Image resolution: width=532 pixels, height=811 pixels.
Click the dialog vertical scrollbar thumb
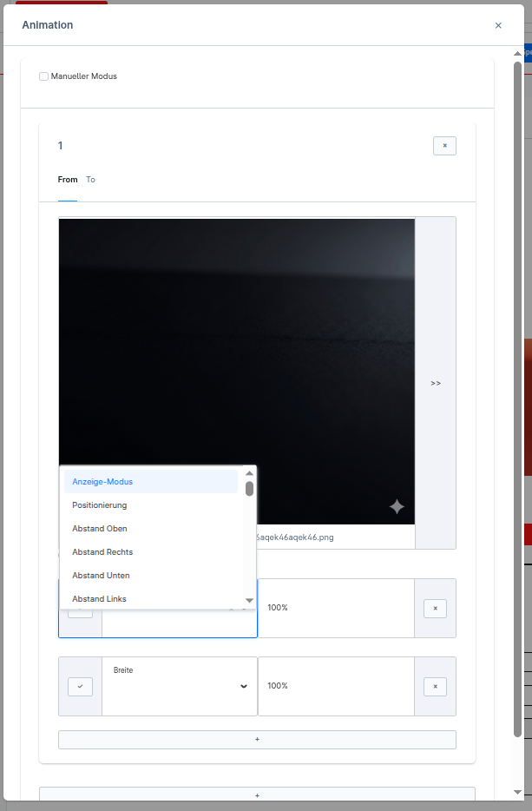point(517,399)
